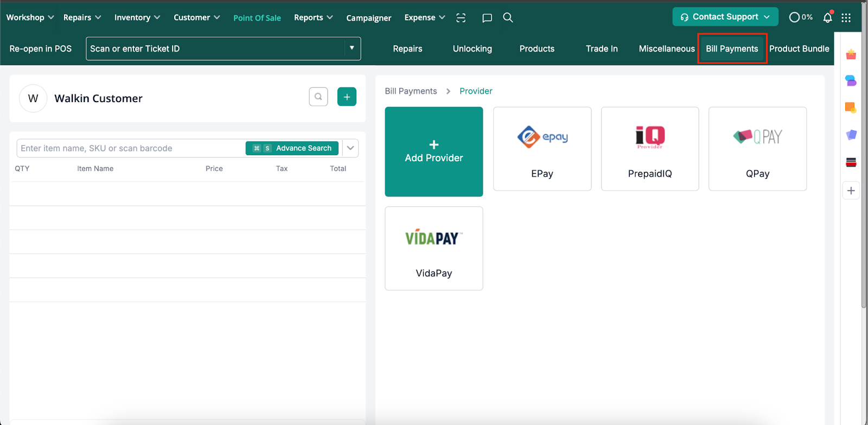The height and width of the screenshot is (425, 868).
Task: Open the Reports dropdown menu
Action: click(313, 17)
